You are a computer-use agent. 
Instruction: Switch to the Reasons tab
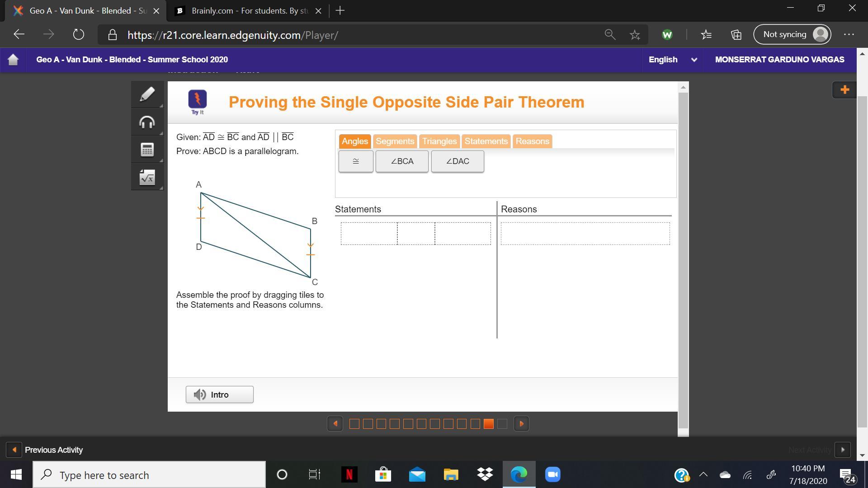(532, 141)
